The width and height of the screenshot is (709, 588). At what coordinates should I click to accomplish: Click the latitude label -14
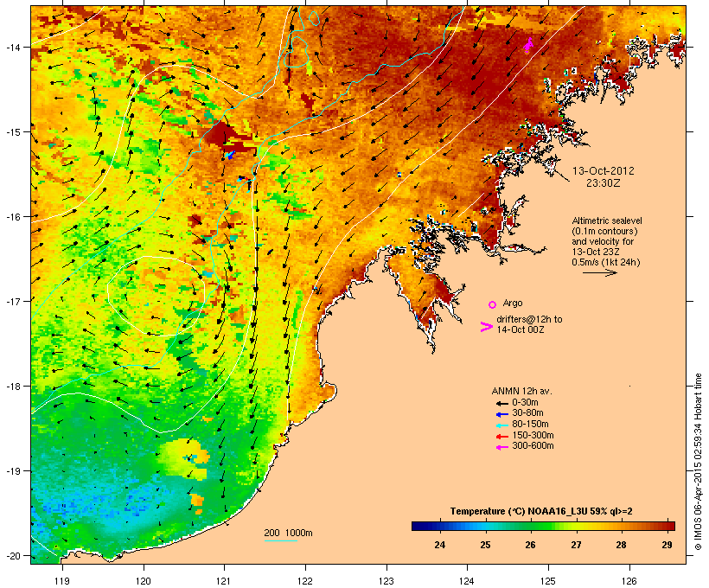[x=12, y=47]
